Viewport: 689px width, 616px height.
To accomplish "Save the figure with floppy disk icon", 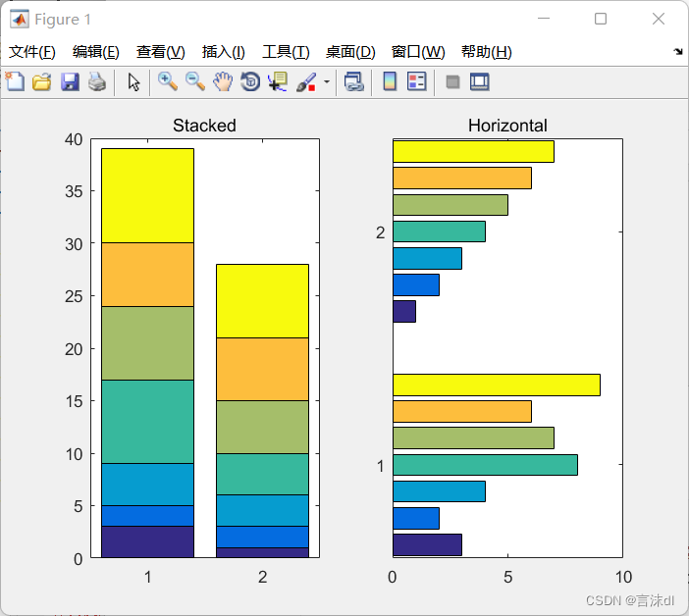I will click(x=69, y=81).
